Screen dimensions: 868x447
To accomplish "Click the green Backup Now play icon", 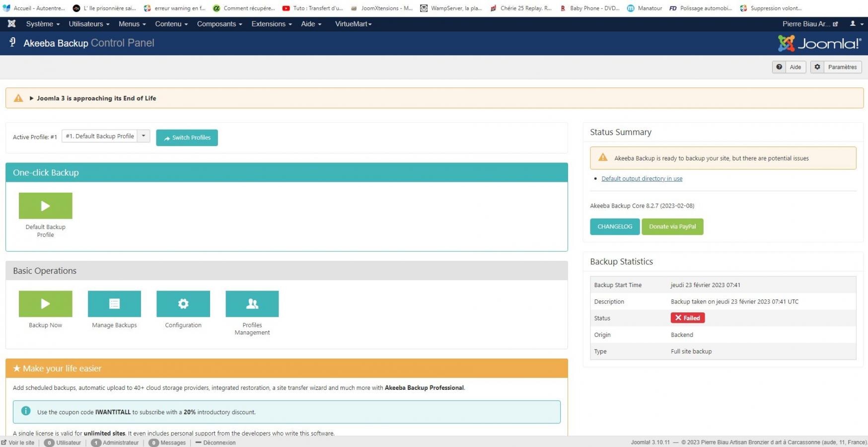I will 45,303.
